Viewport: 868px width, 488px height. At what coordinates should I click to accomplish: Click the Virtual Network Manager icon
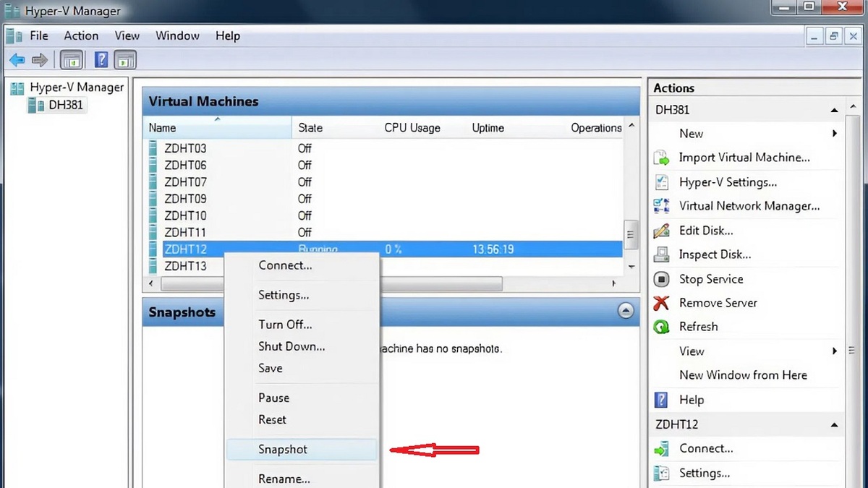(661, 206)
